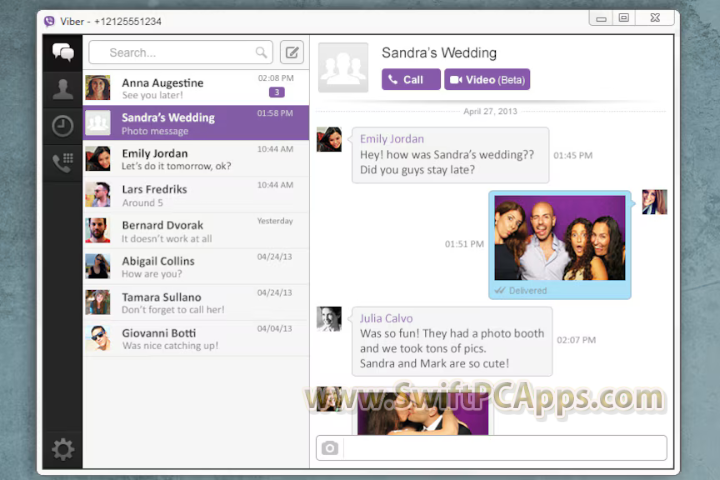Open the contacts view from the sidebar
Screen dimensions: 720x480
[x=63, y=89]
